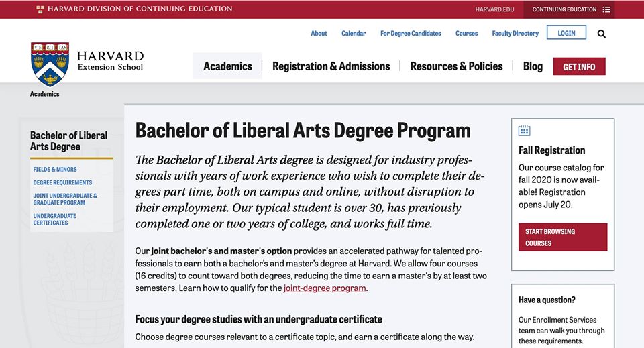Click the search magnifier icon

point(601,34)
